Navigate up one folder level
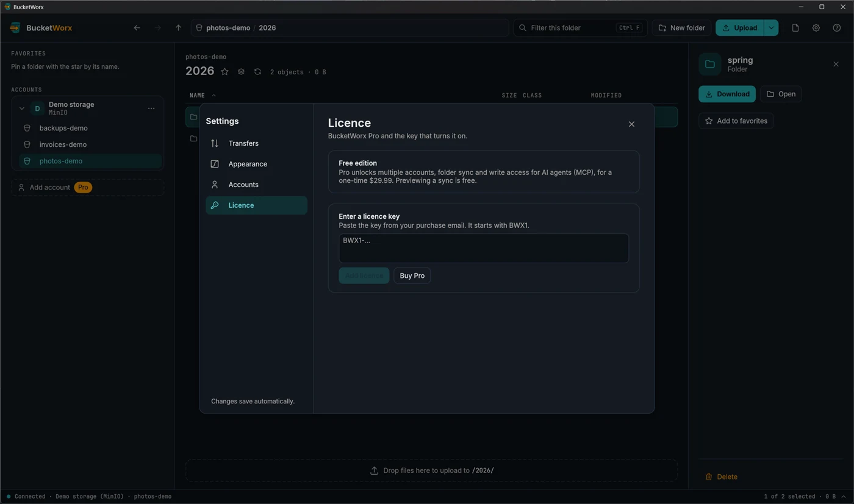 click(x=178, y=27)
